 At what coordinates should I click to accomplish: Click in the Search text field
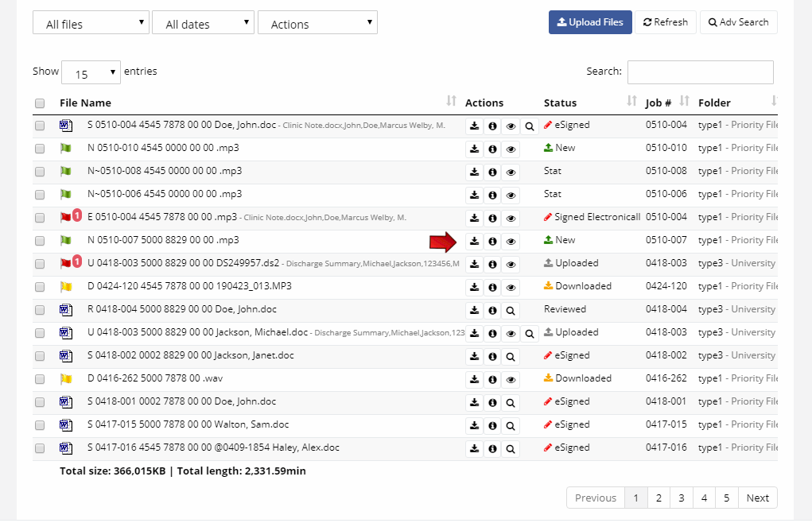pyautogui.click(x=700, y=72)
